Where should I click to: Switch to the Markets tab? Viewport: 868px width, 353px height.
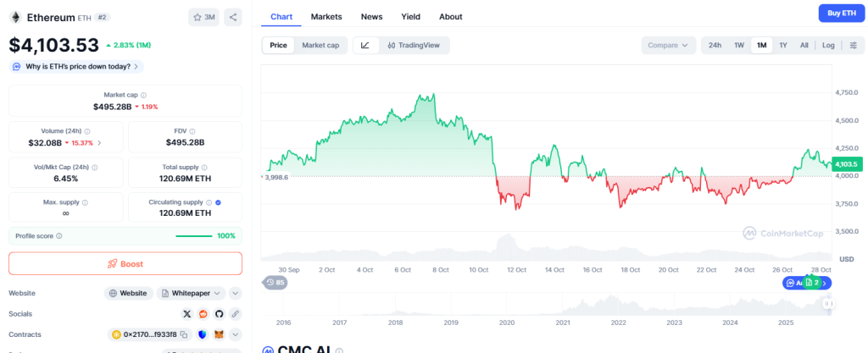click(326, 16)
